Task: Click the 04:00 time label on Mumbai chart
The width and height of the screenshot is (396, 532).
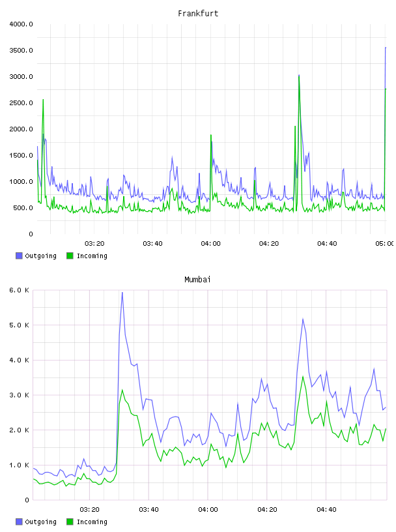Action: pyautogui.click(x=208, y=510)
